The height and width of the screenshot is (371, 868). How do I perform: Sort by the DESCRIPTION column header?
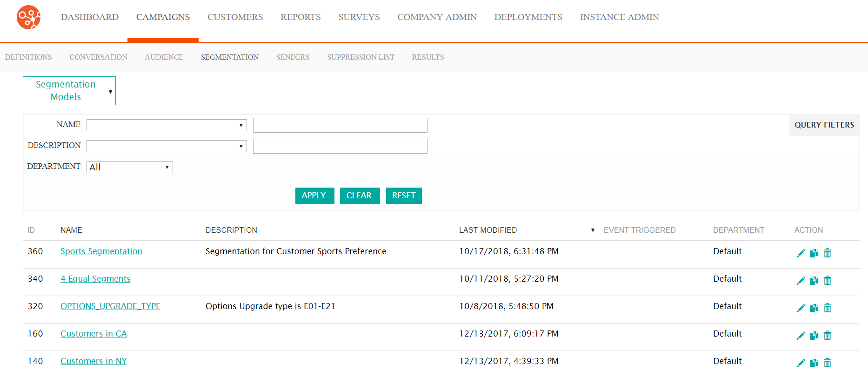[x=231, y=230]
